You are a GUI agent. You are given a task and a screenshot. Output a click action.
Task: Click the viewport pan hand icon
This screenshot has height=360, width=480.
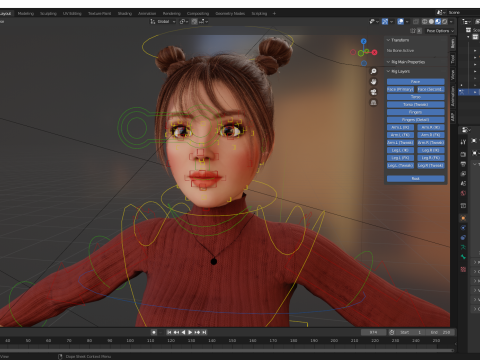point(374,82)
